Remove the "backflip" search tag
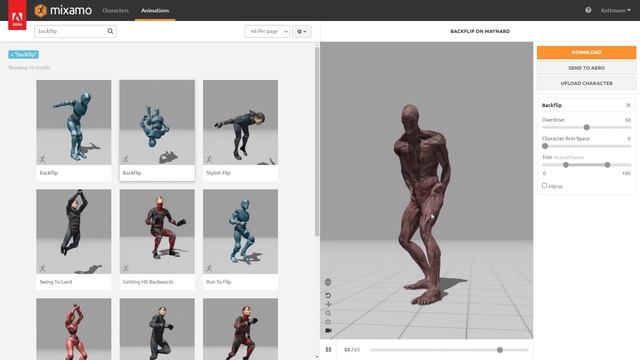The image size is (640, 360). (x=23, y=54)
